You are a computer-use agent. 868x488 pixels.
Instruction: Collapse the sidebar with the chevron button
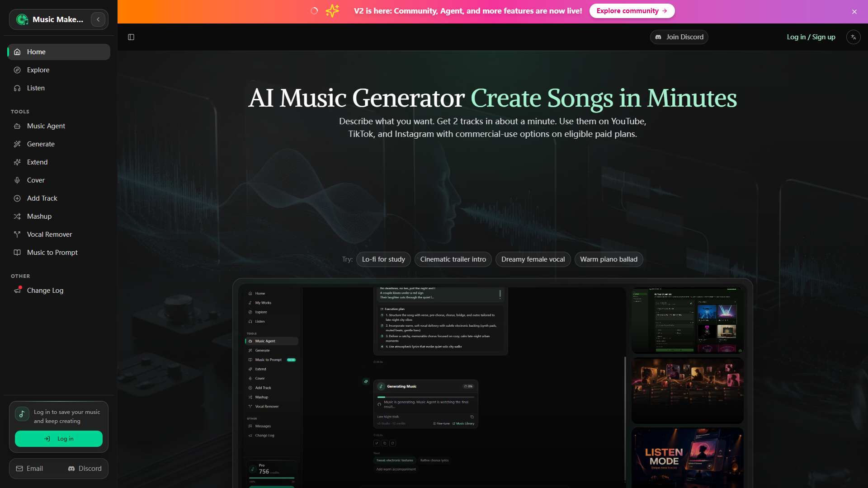(98, 19)
